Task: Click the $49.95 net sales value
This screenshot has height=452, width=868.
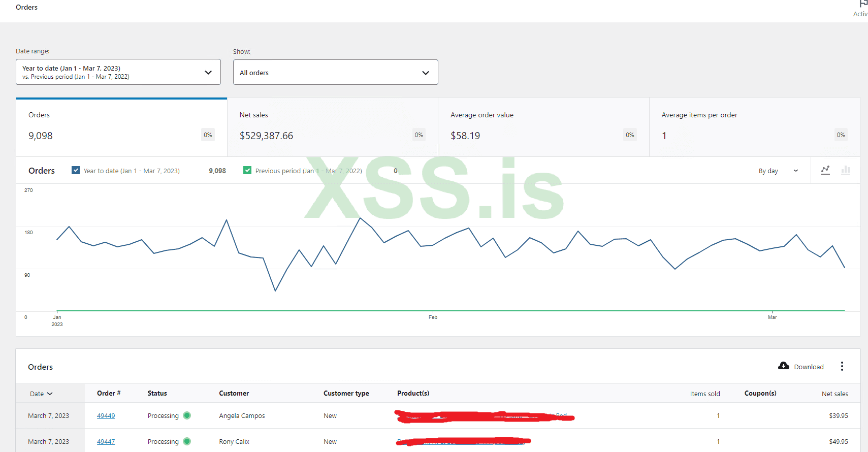Action: tap(839, 441)
